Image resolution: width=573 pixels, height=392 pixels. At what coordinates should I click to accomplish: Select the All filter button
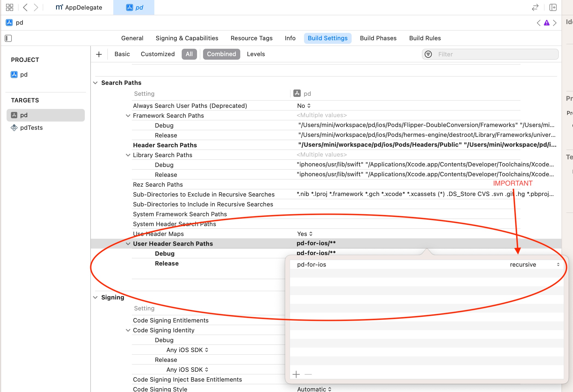189,54
